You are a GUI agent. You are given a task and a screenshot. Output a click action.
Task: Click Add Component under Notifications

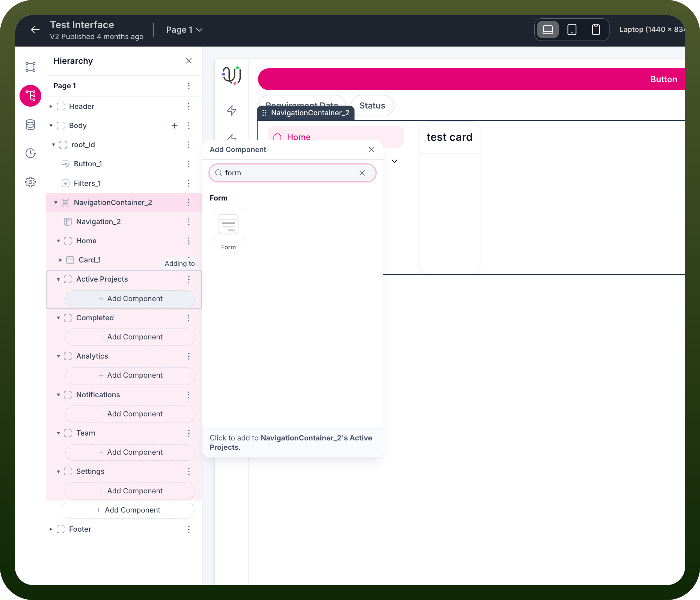(130, 414)
